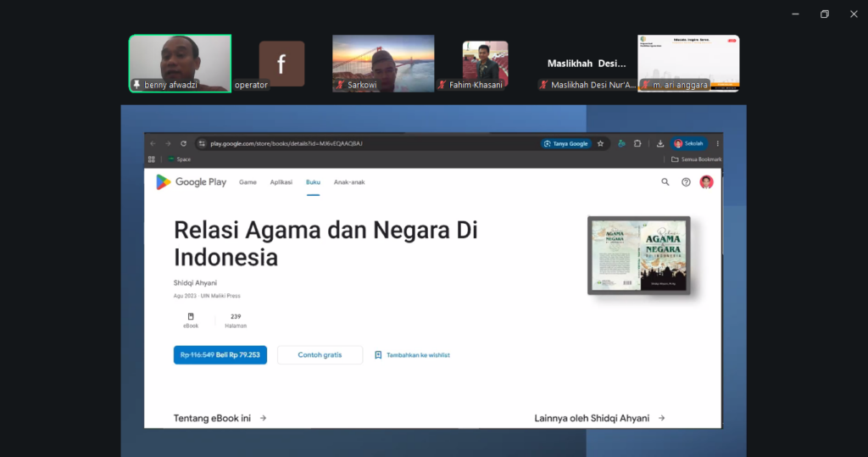This screenshot has width=868, height=457.
Task: Open the Google Play help icon
Action: (686, 181)
